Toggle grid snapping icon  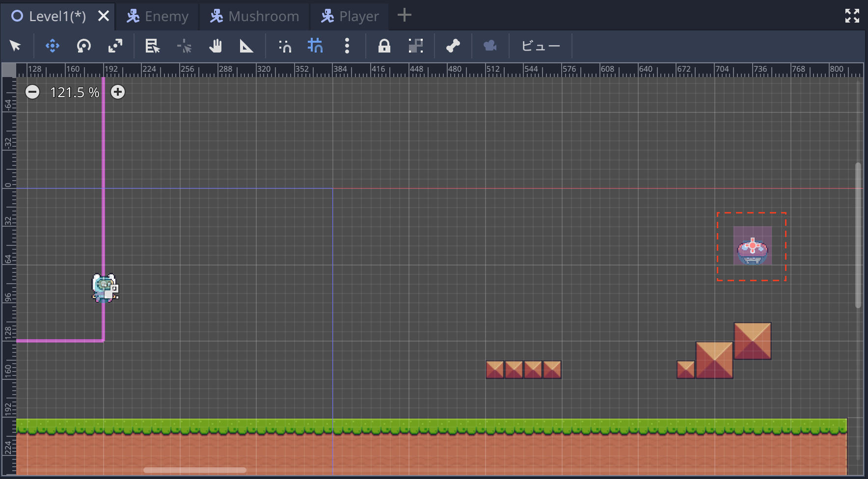click(x=315, y=46)
